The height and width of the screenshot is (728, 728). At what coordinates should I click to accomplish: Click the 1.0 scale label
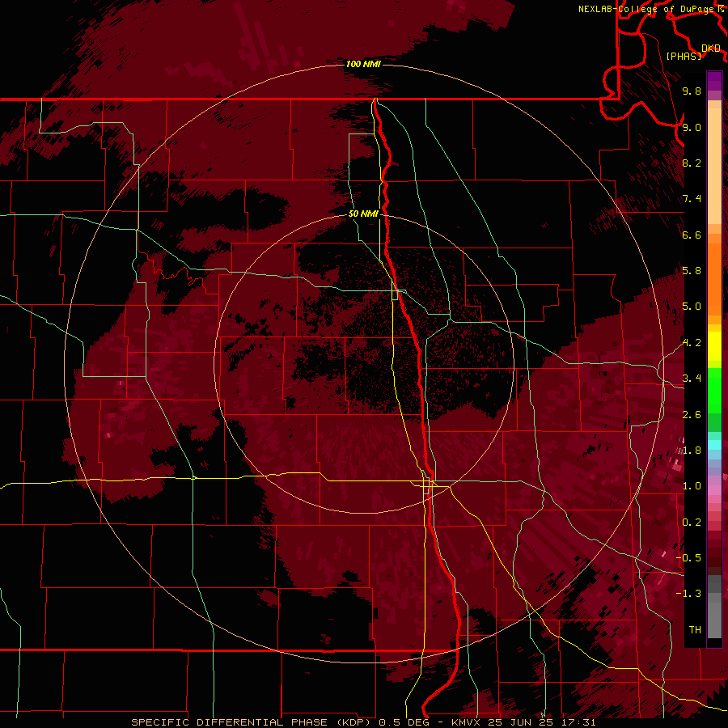692,486
